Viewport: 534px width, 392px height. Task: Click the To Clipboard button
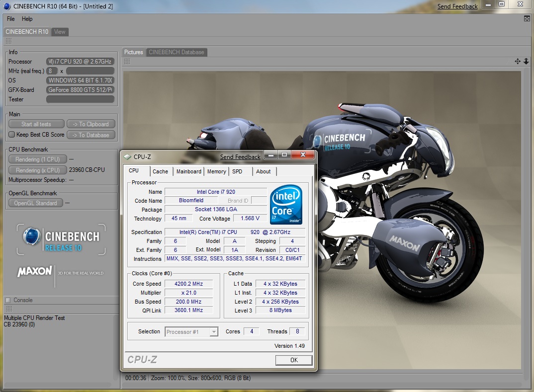(x=91, y=124)
